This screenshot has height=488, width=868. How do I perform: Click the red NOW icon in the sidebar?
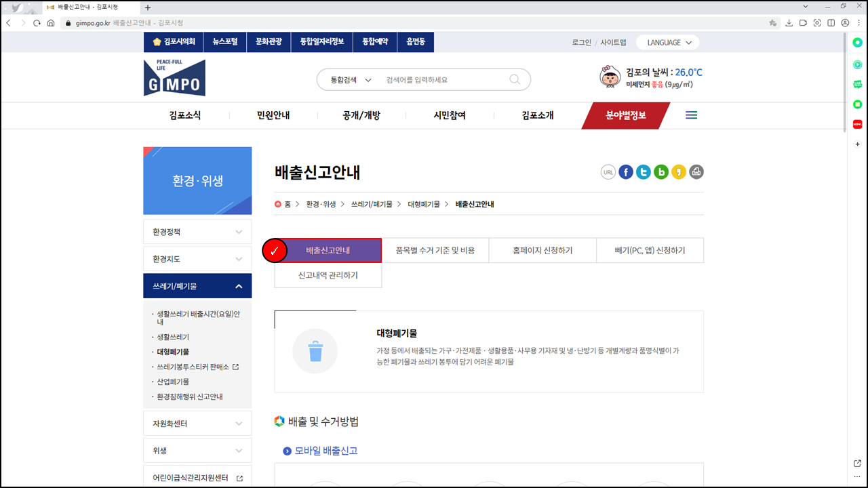[x=857, y=124]
